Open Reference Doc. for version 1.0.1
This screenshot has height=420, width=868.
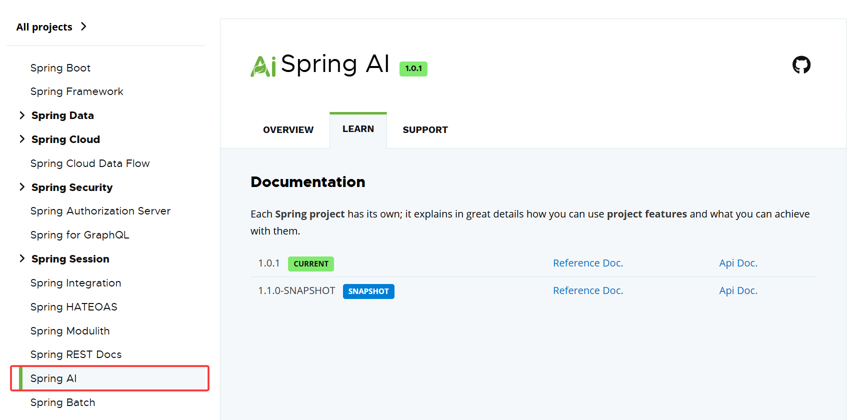(588, 263)
